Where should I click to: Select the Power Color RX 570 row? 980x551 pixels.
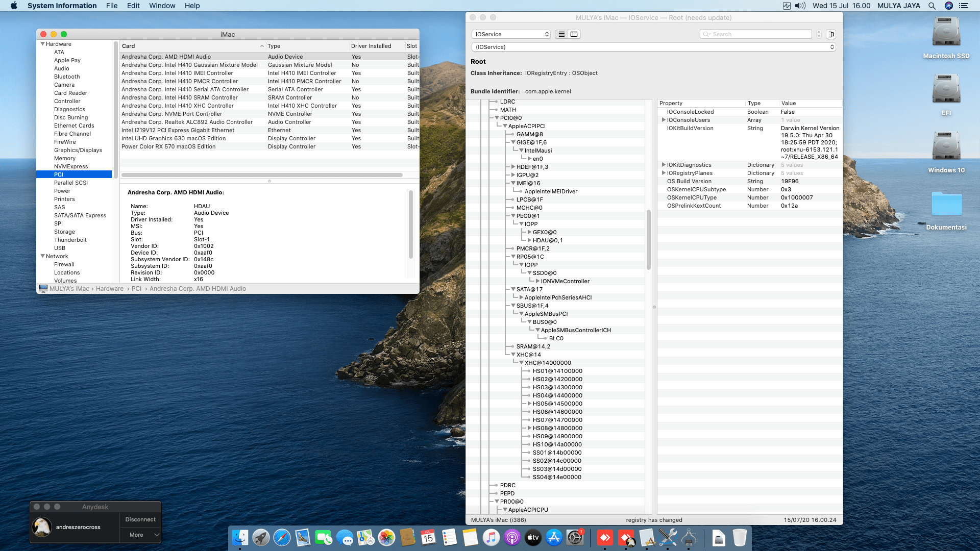tap(269, 146)
